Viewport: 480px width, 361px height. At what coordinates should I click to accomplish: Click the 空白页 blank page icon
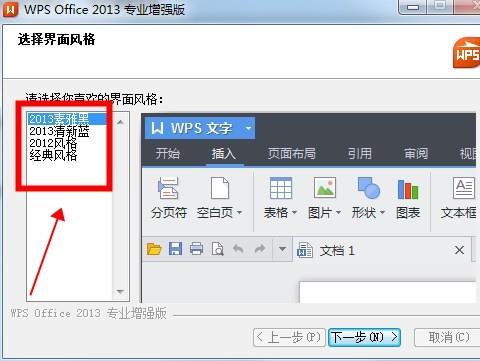[220, 188]
